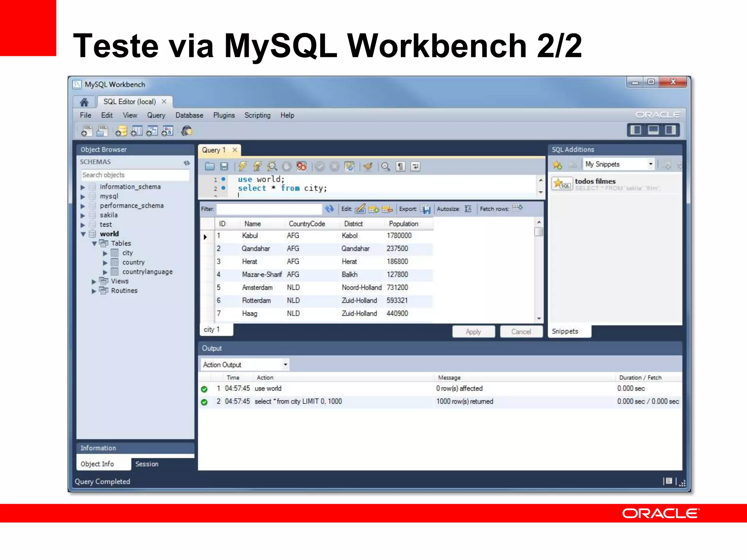This screenshot has width=747, height=560.
Task: Select the city 1 result tab
Action: click(x=216, y=329)
